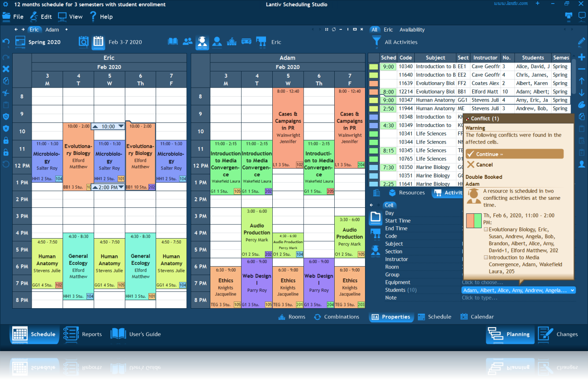The height and width of the screenshot is (380, 588).
Task: Click the move up arrow icon
Action: pos(582,81)
